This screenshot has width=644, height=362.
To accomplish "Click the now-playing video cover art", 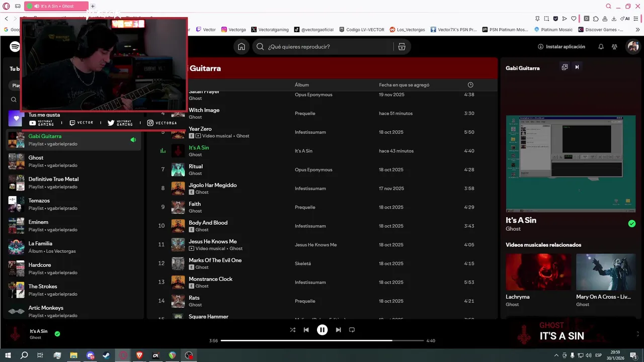I will (571, 163).
